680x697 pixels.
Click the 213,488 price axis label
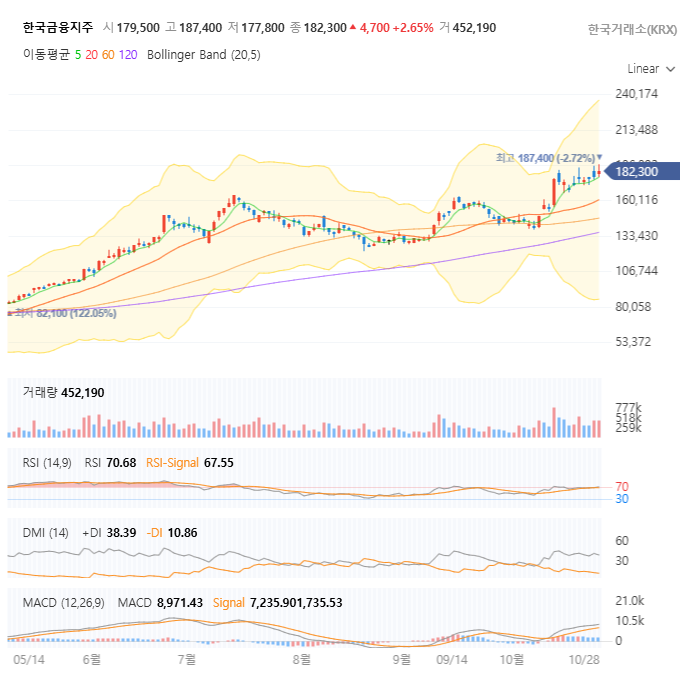(x=636, y=130)
